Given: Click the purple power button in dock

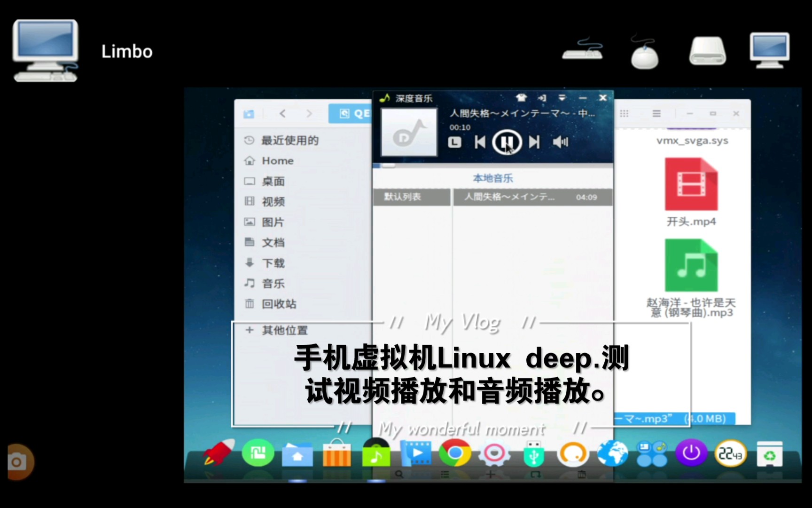Looking at the screenshot, I should coord(691,453).
